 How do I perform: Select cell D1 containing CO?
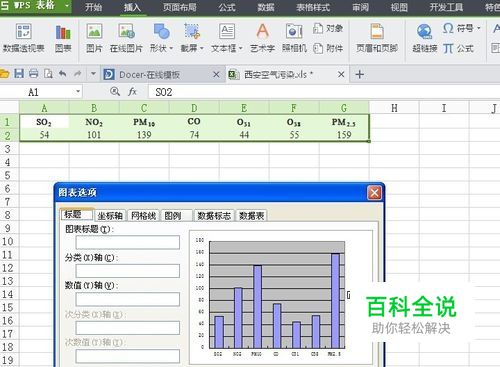point(194,122)
